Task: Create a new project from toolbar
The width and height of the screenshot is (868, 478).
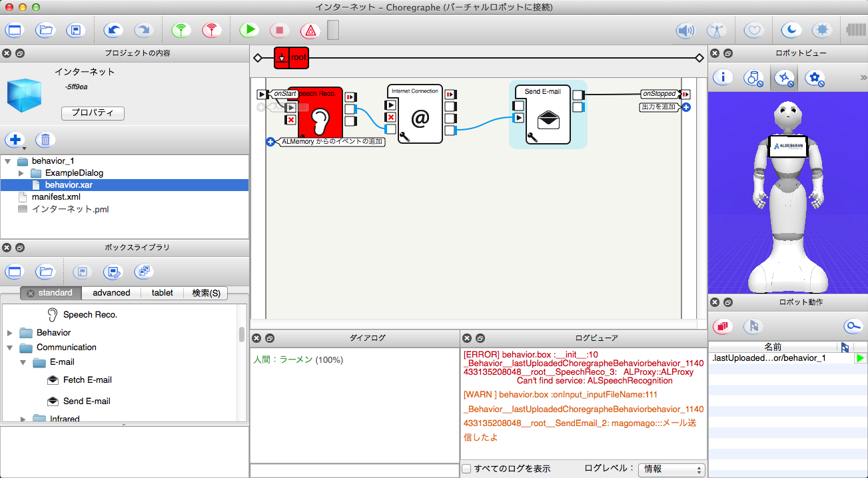Action: click(x=15, y=30)
